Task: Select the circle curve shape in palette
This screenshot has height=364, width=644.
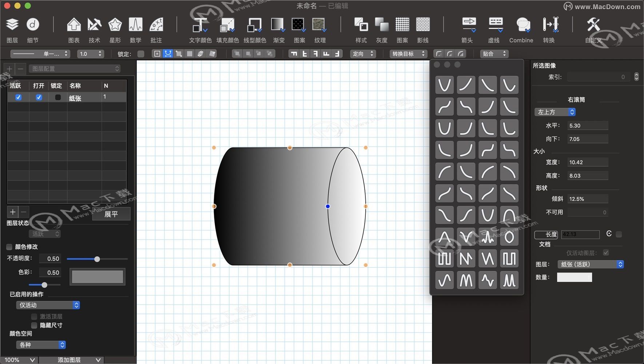Action: [509, 237]
